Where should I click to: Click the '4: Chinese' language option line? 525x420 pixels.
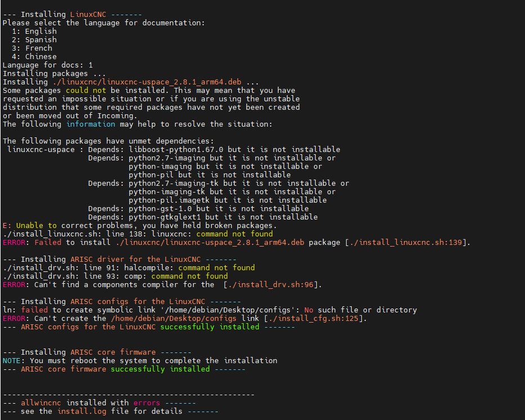34,56
